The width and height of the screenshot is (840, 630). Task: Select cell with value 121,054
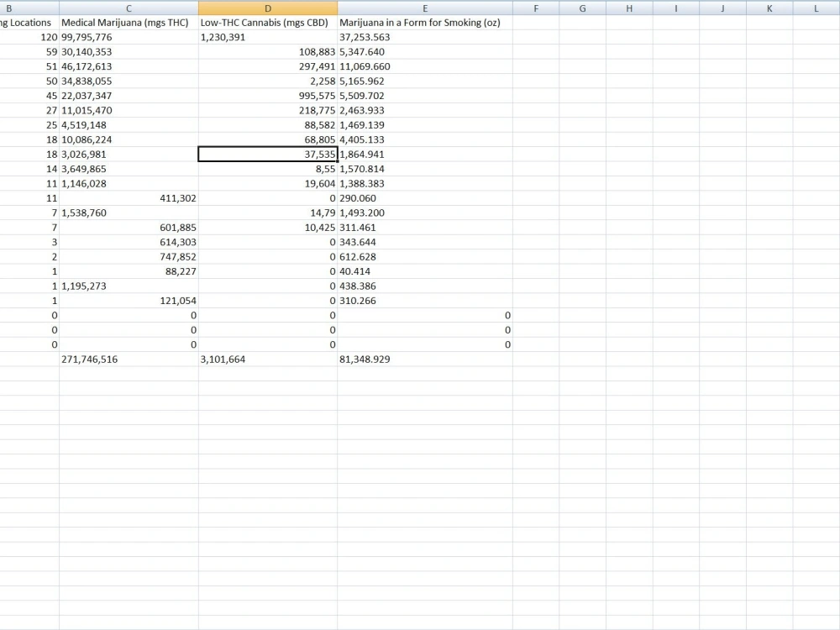pyautogui.click(x=129, y=301)
